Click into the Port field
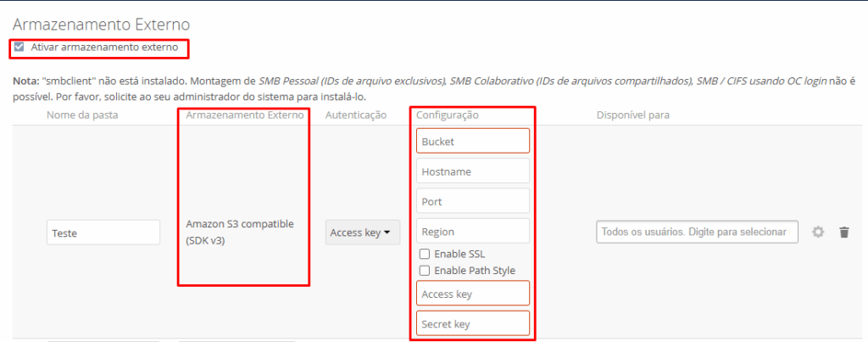This screenshot has height=342, width=868. pyautogui.click(x=472, y=201)
